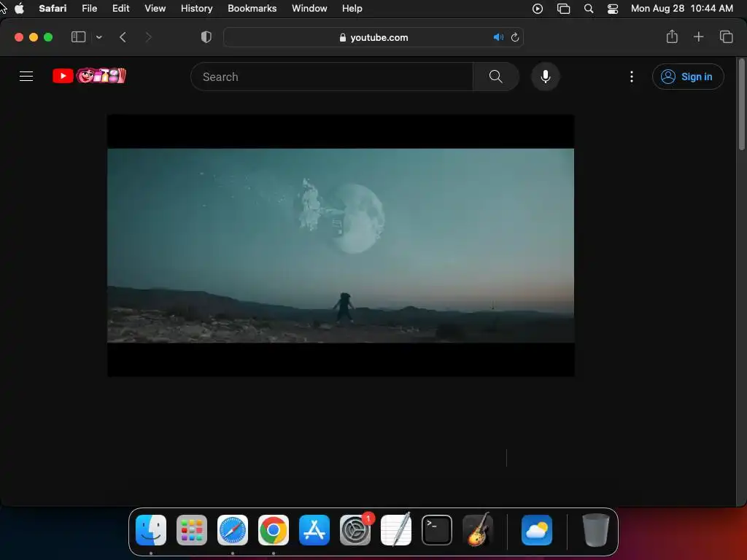Open the Safari Share button
Image resolution: width=747 pixels, height=560 pixels.
[672, 36]
